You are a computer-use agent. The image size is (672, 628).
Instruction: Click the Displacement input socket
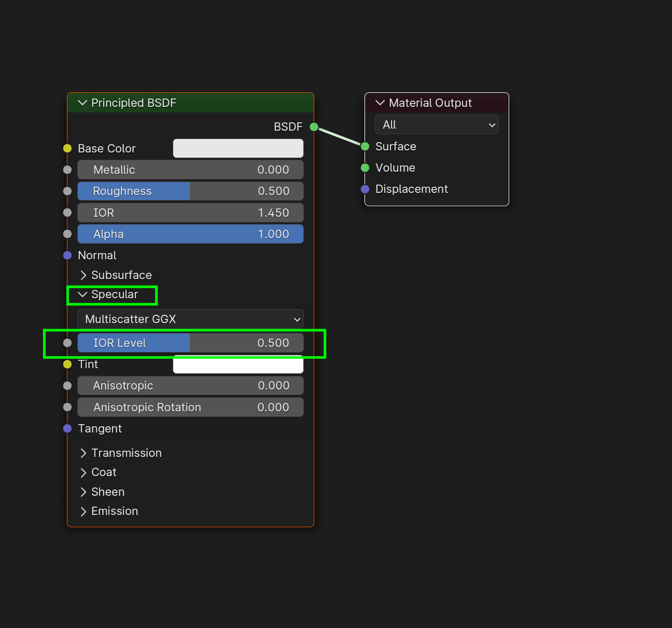coord(365,189)
